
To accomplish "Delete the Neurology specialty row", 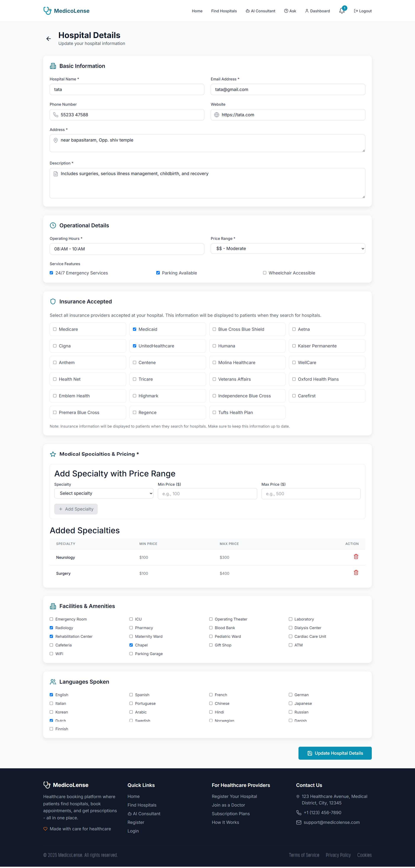I will 356,557.
